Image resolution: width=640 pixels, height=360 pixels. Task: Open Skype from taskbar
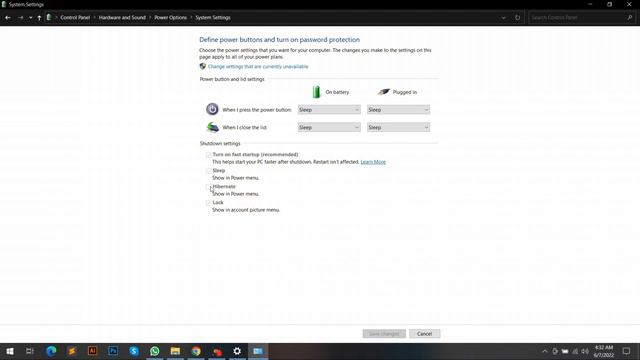(x=134, y=351)
